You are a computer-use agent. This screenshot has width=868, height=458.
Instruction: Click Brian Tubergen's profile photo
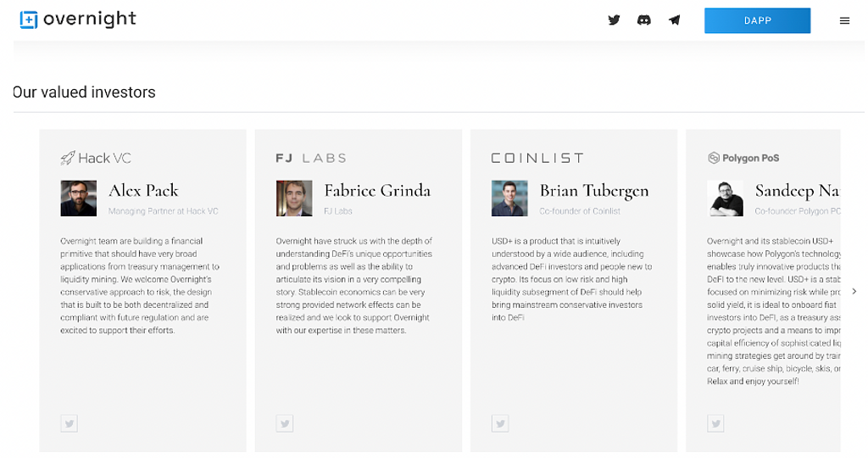pos(509,198)
